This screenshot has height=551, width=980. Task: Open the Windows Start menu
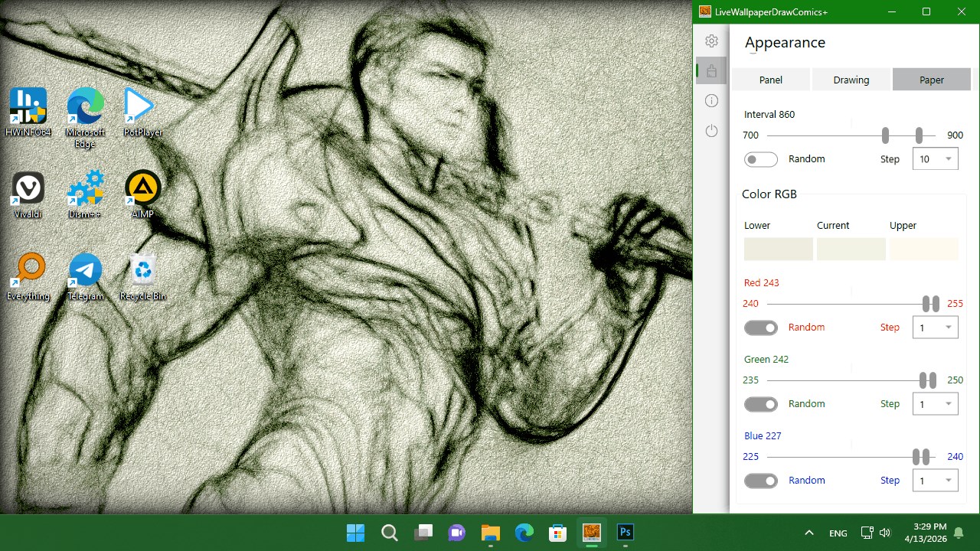[x=356, y=533]
